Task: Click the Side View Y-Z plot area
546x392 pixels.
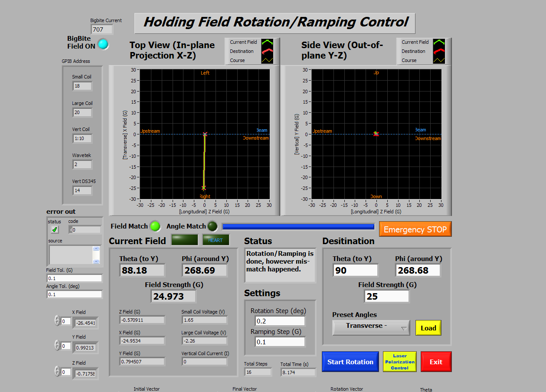Action: coord(376,134)
